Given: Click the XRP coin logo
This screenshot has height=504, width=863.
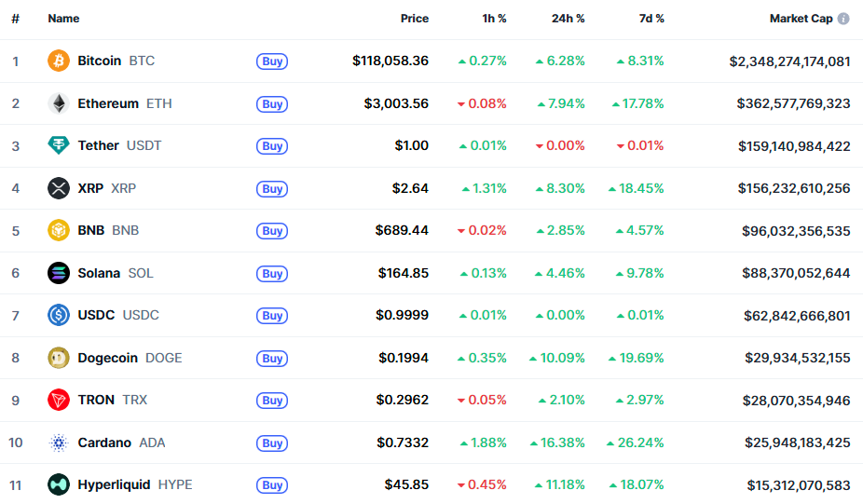Looking at the screenshot, I should (59, 188).
